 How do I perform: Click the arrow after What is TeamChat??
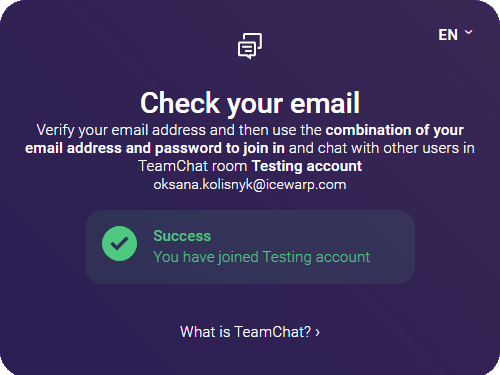tap(317, 332)
